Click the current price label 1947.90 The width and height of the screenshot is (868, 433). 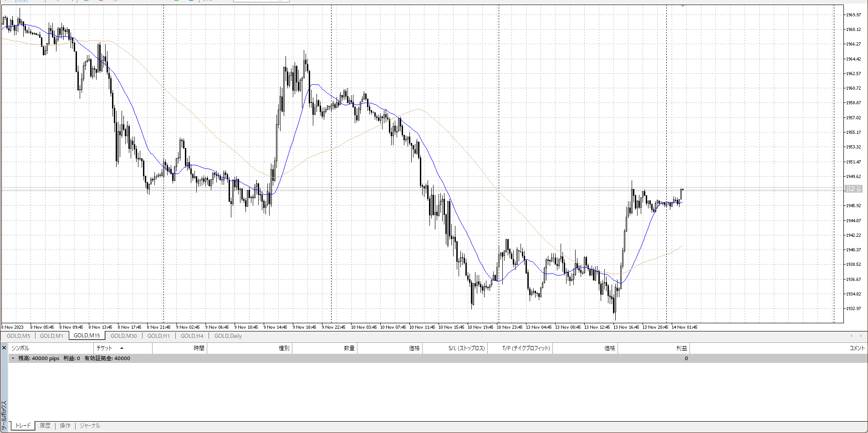point(853,190)
